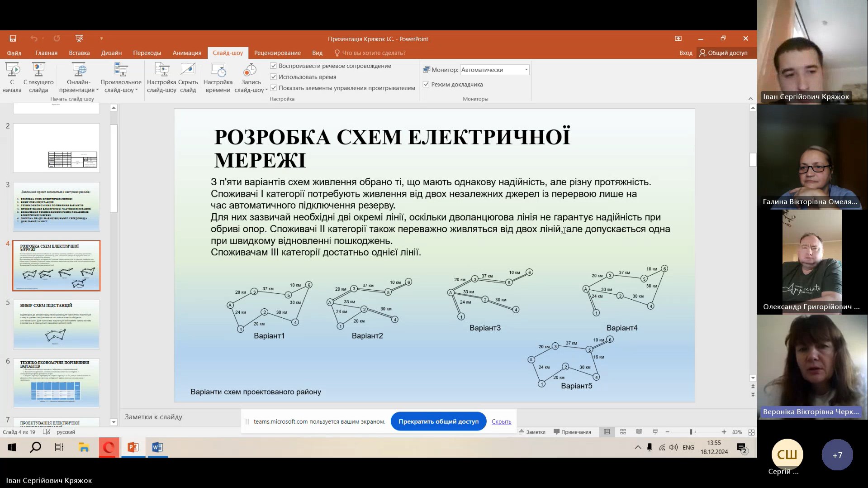Uncheck the use timings checkbox
The height and width of the screenshot is (488, 868).
coord(273,77)
